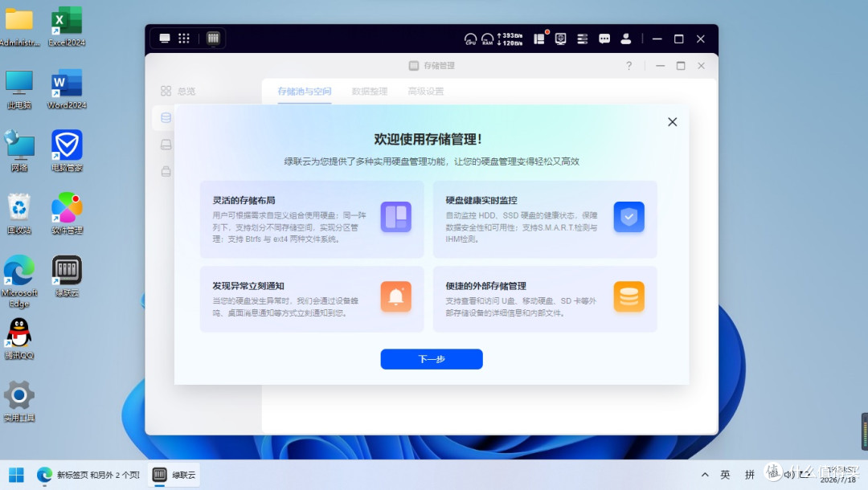868x490 pixels.
Task: Open 实用工具 desktop shortcut
Action: click(x=18, y=402)
